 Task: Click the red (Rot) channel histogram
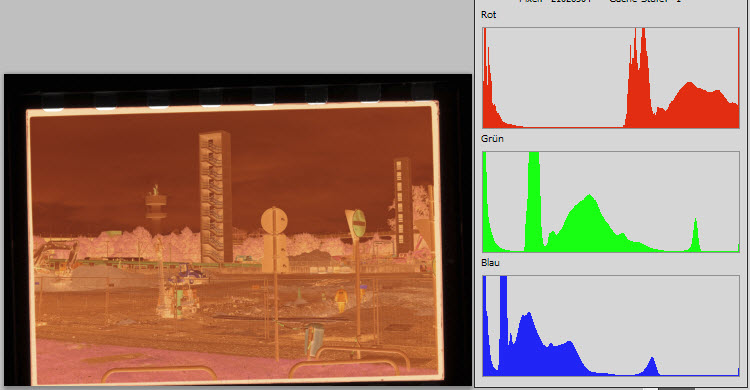click(611, 78)
